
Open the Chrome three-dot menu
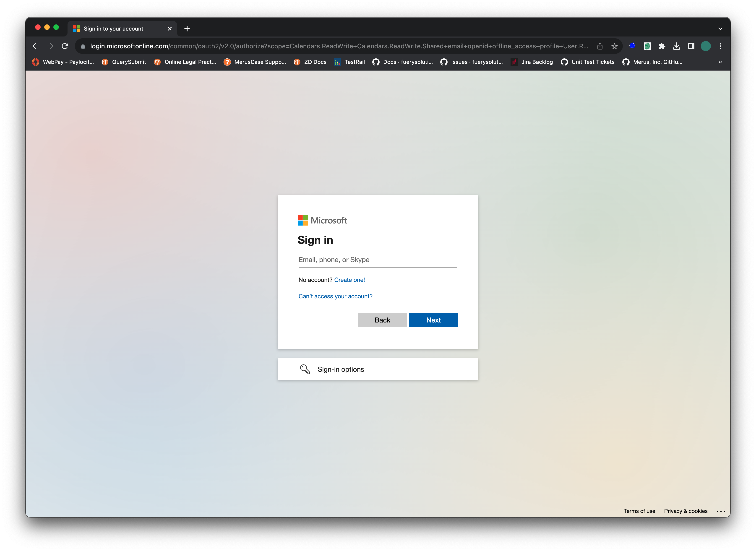click(x=720, y=46)
